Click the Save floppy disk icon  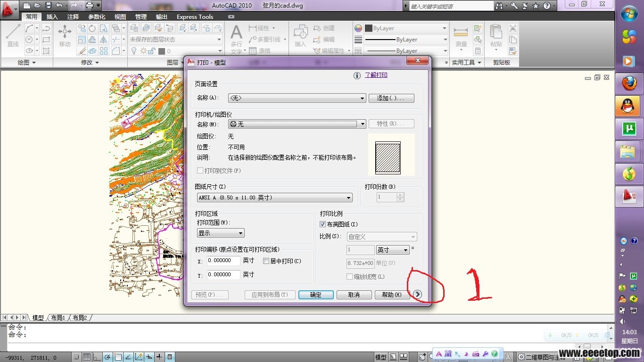click(49, 6)
